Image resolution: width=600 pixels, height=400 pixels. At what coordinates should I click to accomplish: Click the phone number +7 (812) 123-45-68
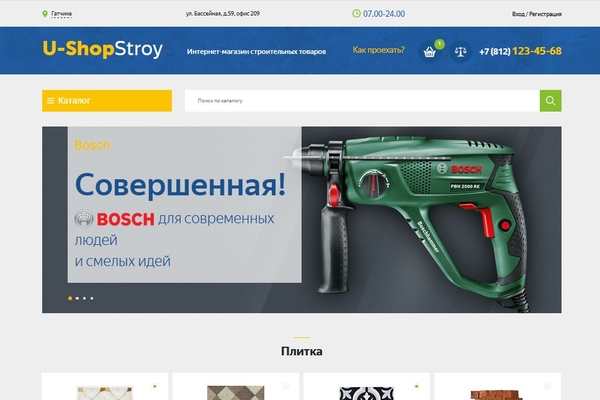pos(520,51)
